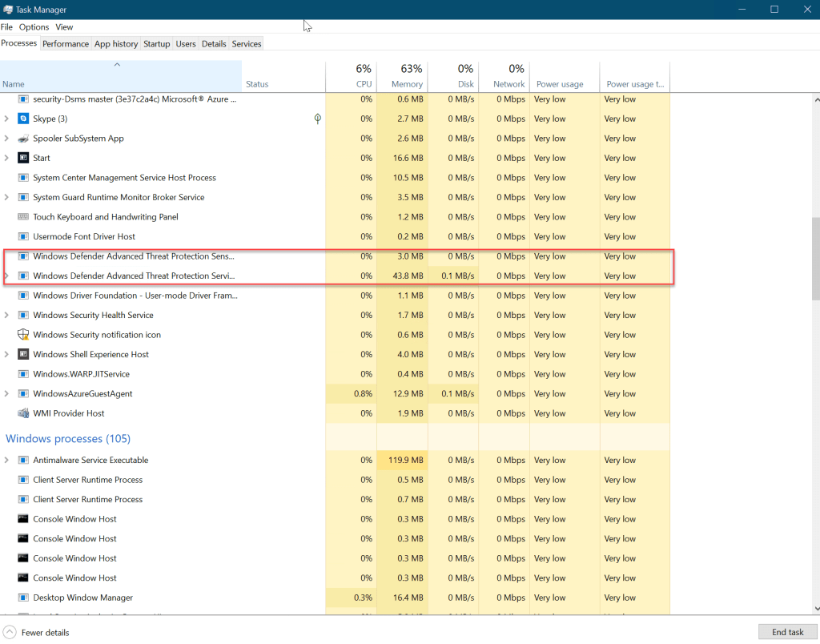Expand the Antimalware Service Executable entry
820x644 pixels.
coord(7,461)
